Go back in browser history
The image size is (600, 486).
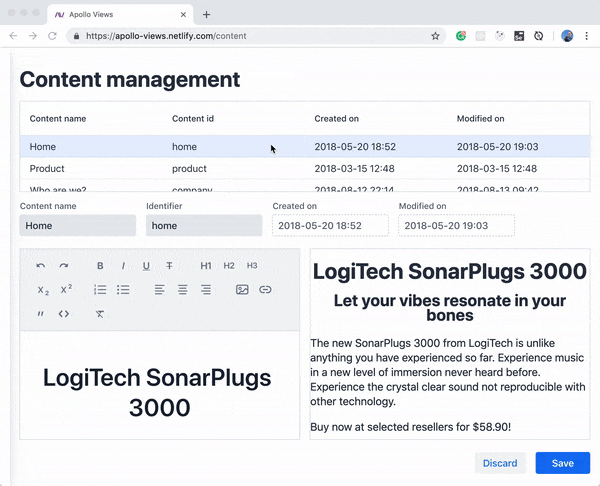tap(13, 36)
